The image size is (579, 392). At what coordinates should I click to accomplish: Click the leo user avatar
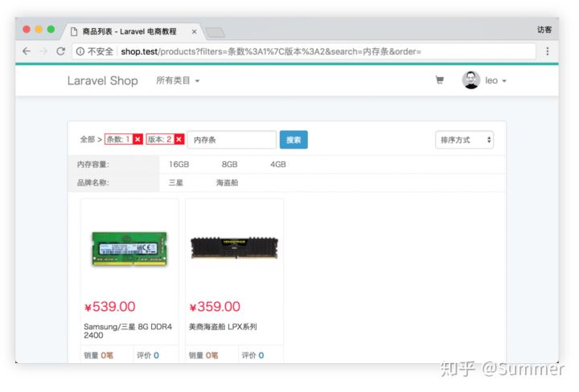pos(470,80)
